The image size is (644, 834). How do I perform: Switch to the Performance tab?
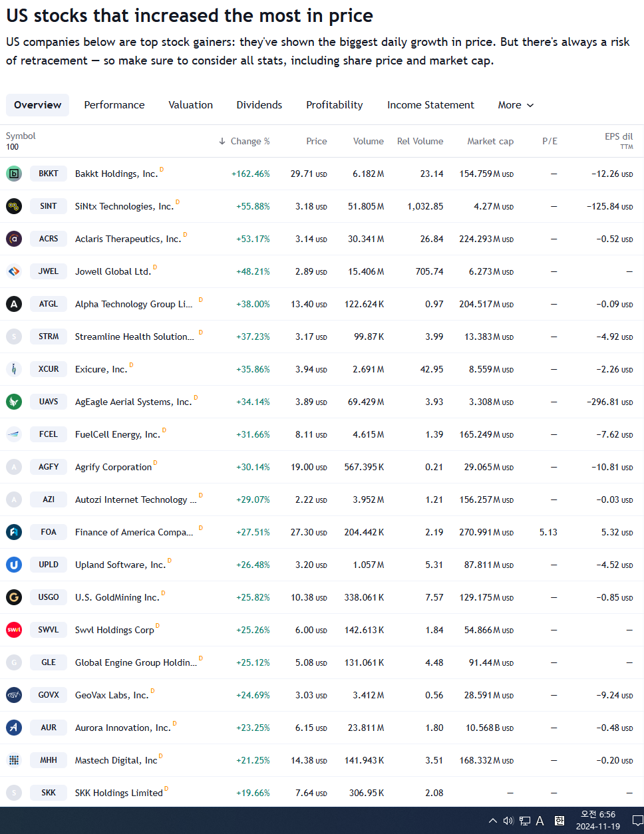[x=114, y=105]
